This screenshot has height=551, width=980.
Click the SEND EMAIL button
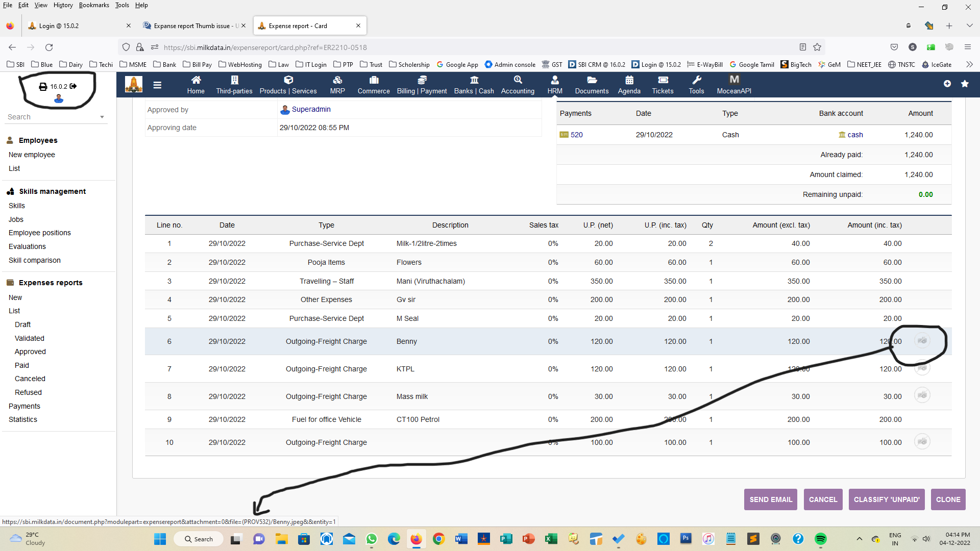pyautogui.click(x=771, y=499)
